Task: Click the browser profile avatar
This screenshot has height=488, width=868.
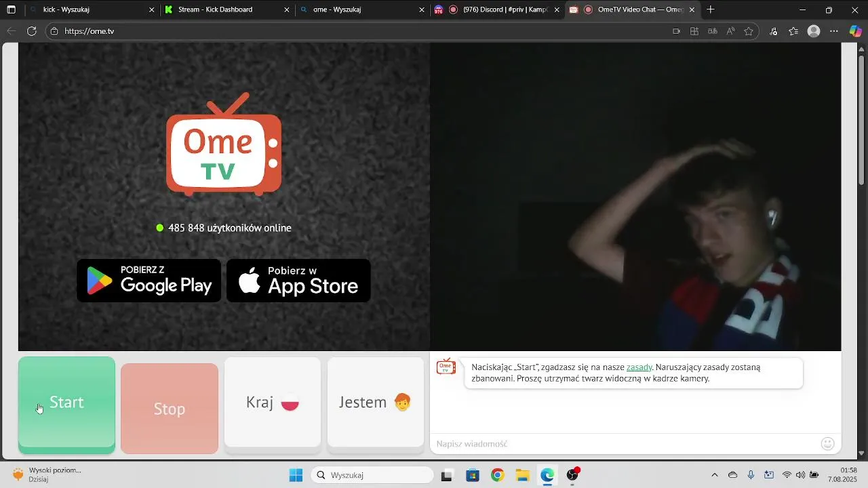Action: pyautogui.click(x=814, y=31)
